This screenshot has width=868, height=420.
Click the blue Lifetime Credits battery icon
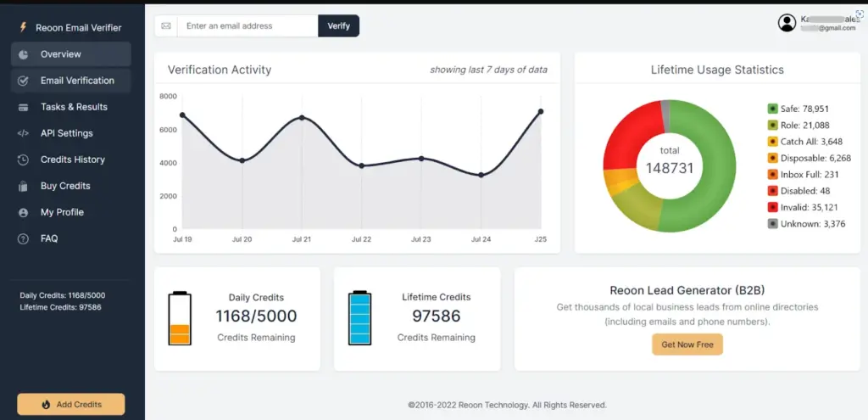(x=359, y=318)
